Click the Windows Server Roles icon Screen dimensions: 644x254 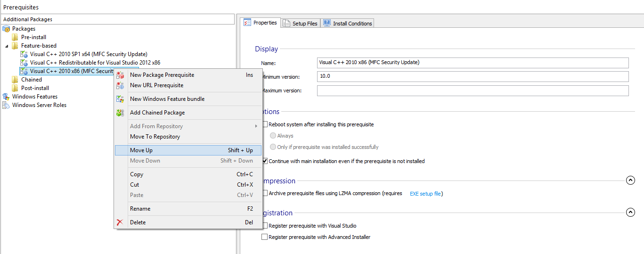6,105
